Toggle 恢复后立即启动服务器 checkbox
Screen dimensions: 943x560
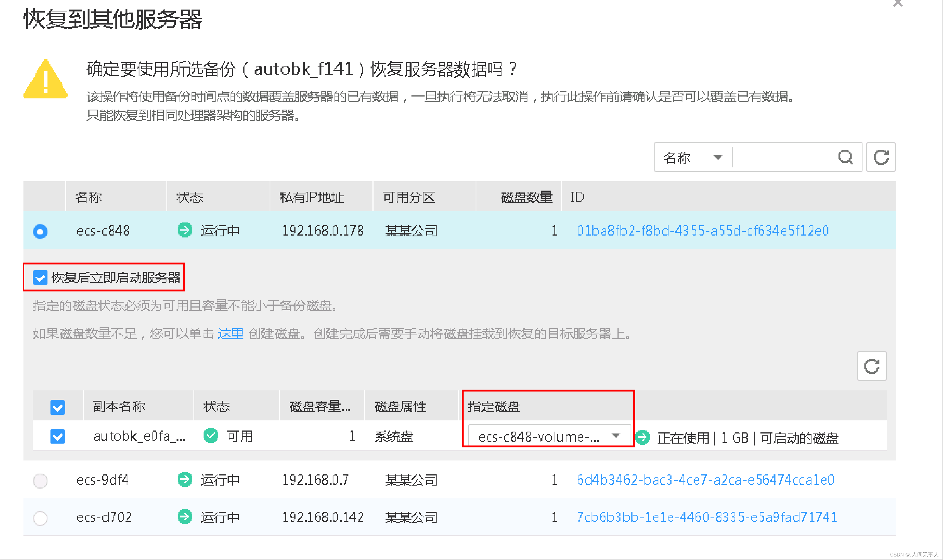click(x=40, y=277)
